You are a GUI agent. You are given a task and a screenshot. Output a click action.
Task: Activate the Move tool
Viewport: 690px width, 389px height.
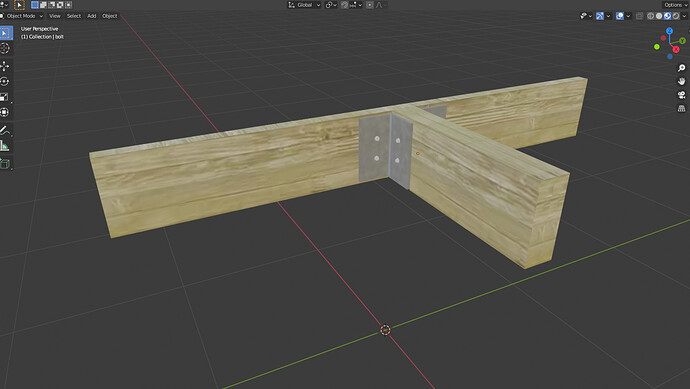point(5,66)
